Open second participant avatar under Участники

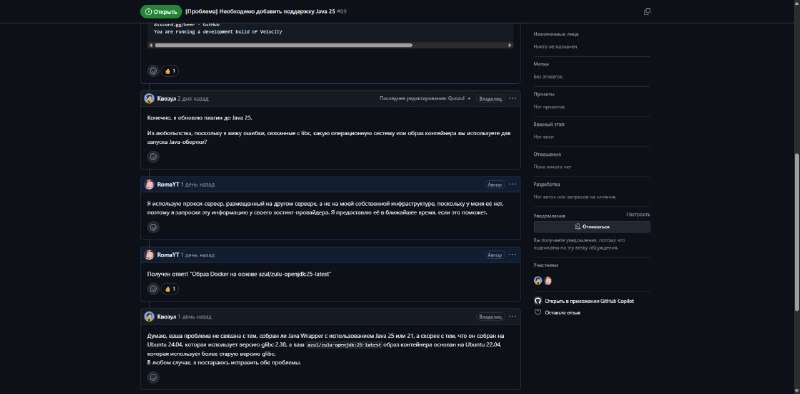[x=548, y=281]
